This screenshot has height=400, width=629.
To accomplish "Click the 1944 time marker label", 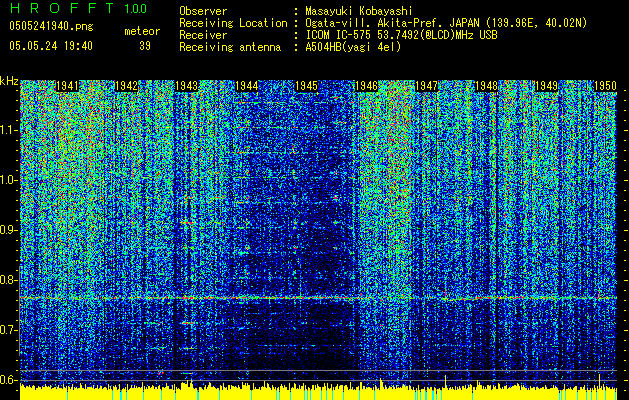I will coord(246,86).
